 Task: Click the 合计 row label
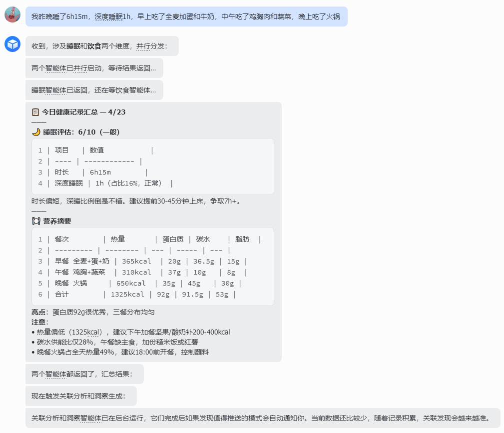tap(62, 294)
